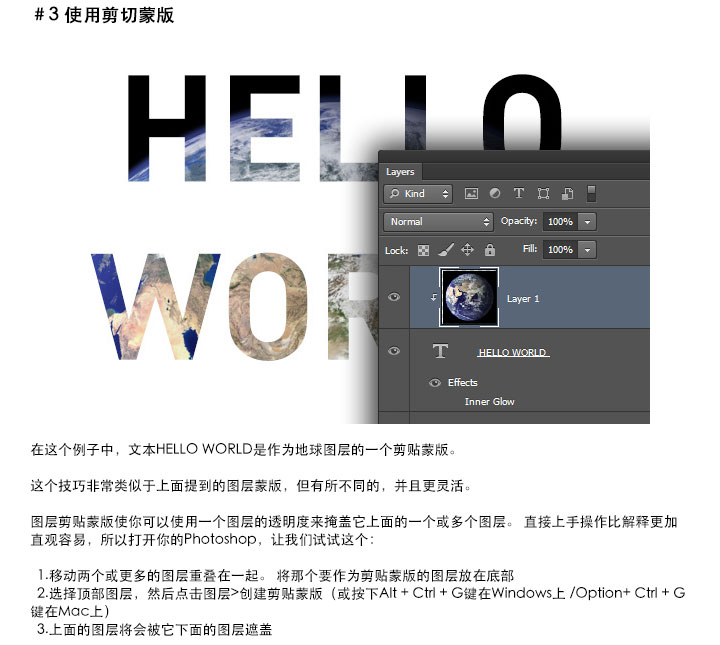Select the Inner Glow effect entry
The width and height of the screenshot is (720, 645).
click(x=489, y=402)
